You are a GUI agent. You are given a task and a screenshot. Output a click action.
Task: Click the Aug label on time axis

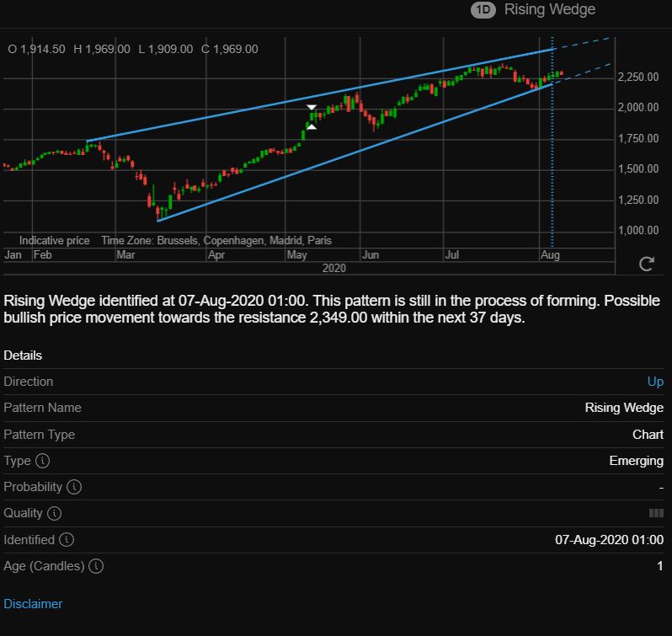550,255
